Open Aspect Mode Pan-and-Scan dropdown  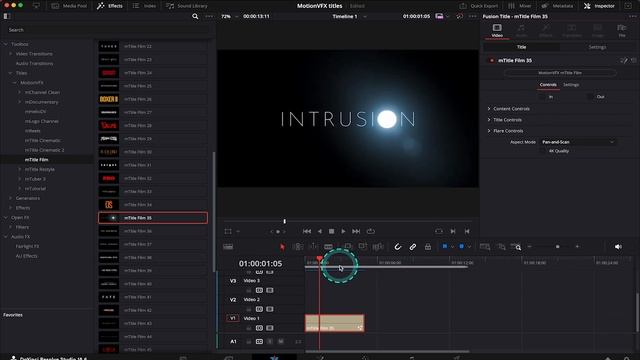pyautogui.click(x=578, y=142)
